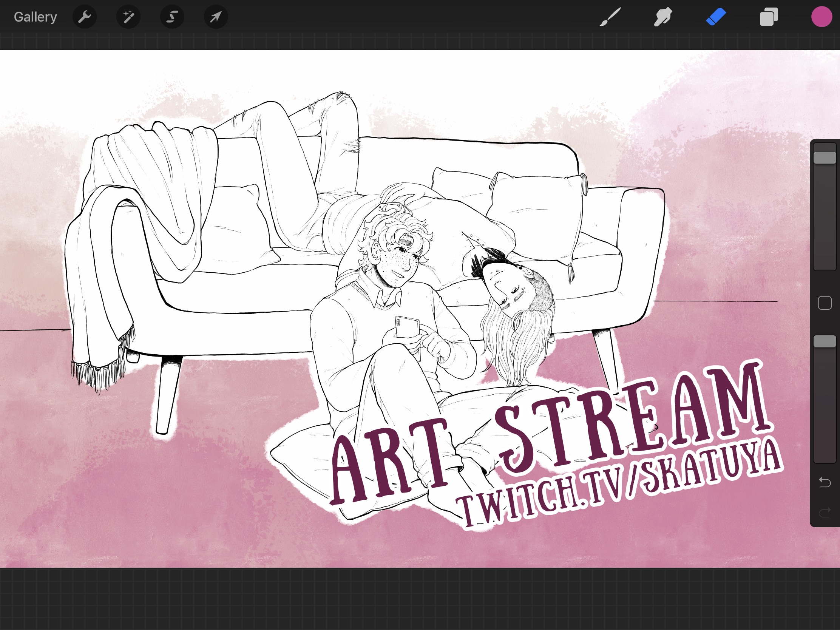The width and height of the screenshot is (840, 630).
Task: Open the Adjustments magic wand menu
Action: coord(128,17)
